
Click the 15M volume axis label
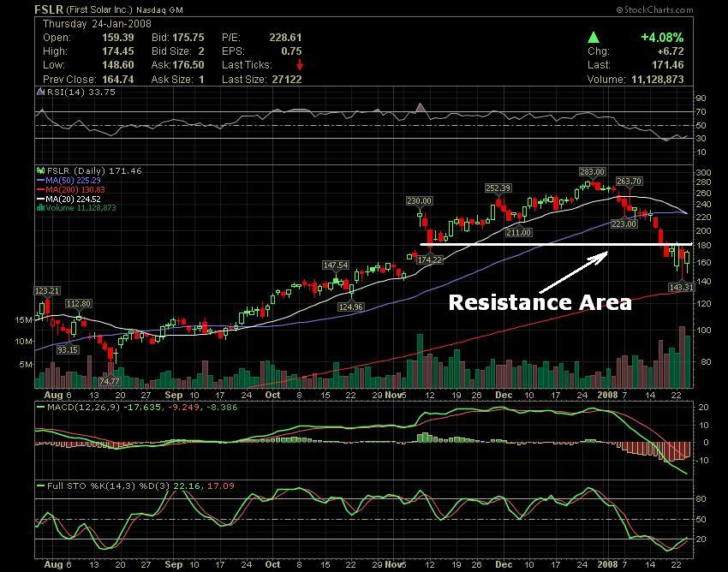tap(23, 320)
